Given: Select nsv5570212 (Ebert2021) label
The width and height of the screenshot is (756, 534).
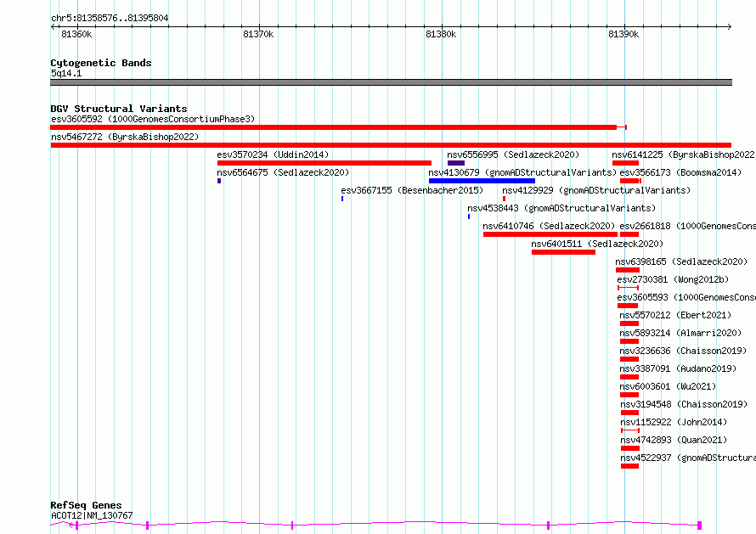Looking at the screenshot, I should [675, 315].
